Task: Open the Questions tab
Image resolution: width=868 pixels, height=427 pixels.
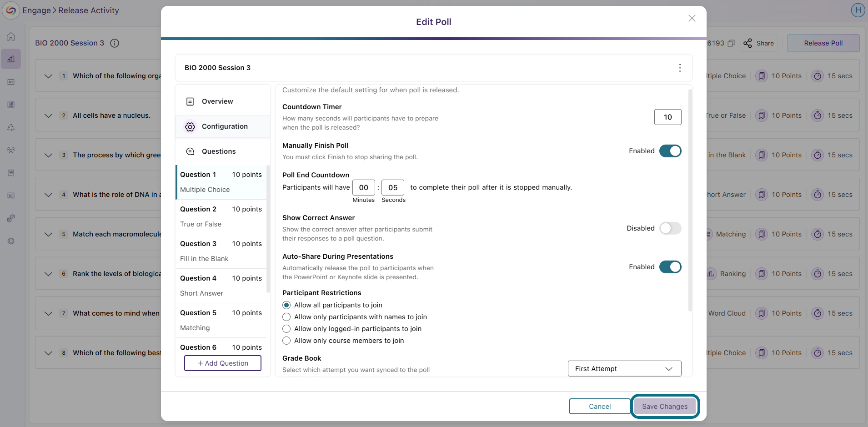Action: pos(223,151)
